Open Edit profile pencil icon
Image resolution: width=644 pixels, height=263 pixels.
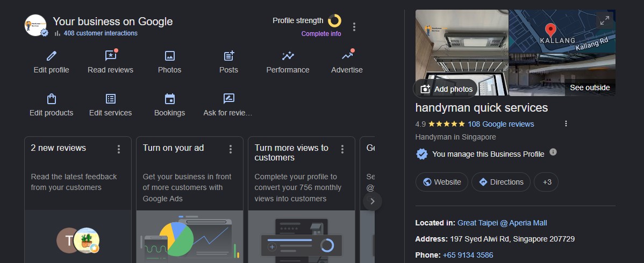pyautogui.click(x=52, y=56)
